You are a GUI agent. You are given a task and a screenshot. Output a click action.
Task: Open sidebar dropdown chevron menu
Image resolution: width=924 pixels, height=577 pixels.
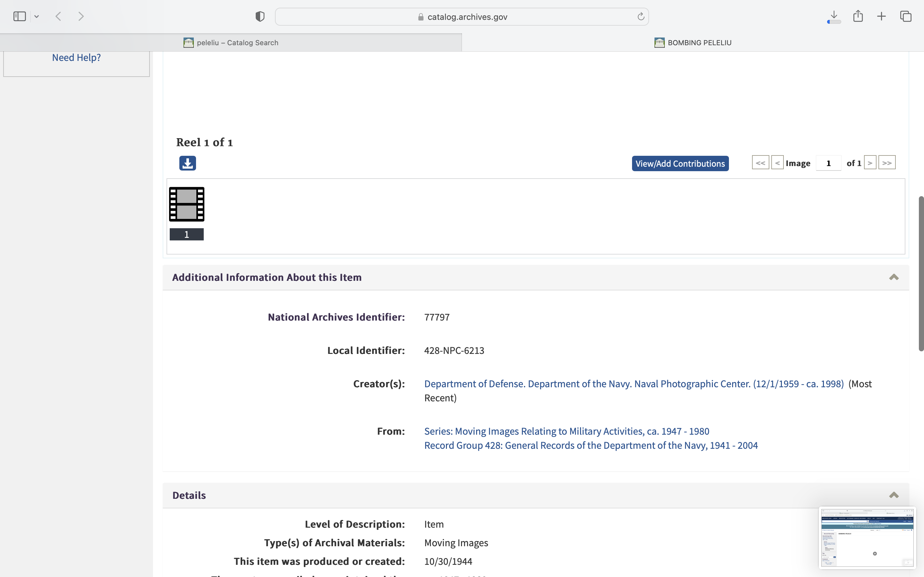pos(37,16)
